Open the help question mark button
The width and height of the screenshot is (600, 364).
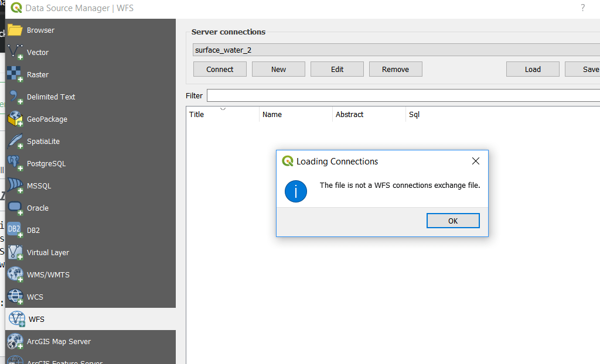583,8
